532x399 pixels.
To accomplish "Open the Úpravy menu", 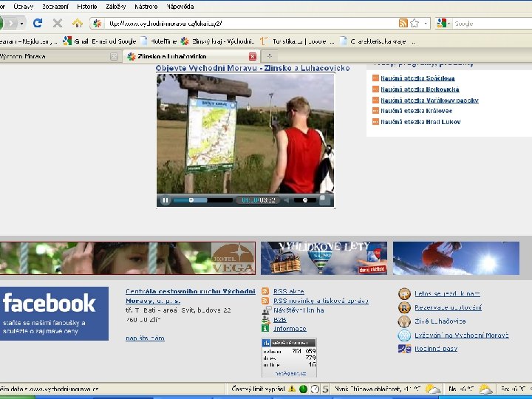I will [x=24, y=7].
